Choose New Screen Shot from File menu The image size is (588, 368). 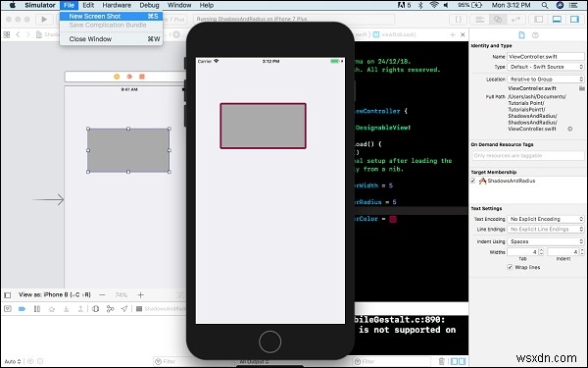(112, 16)
